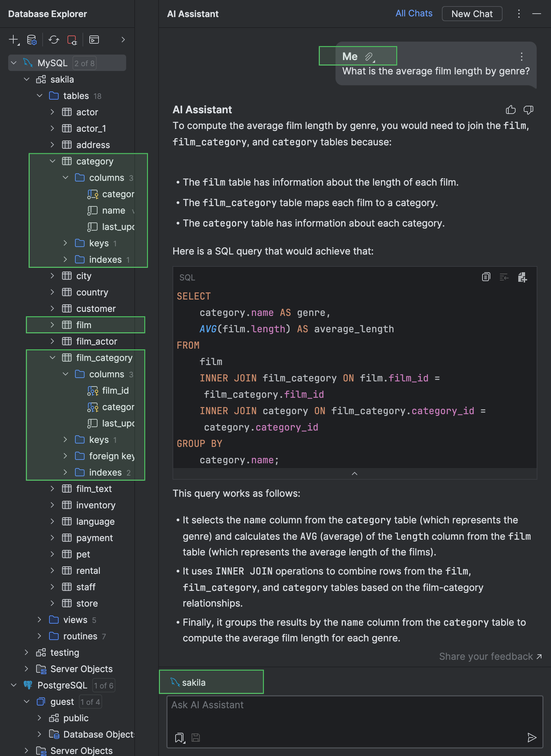Open the three-dot menu in AI Assistant header
Screen dimensions: 551x756
[519, 14]
